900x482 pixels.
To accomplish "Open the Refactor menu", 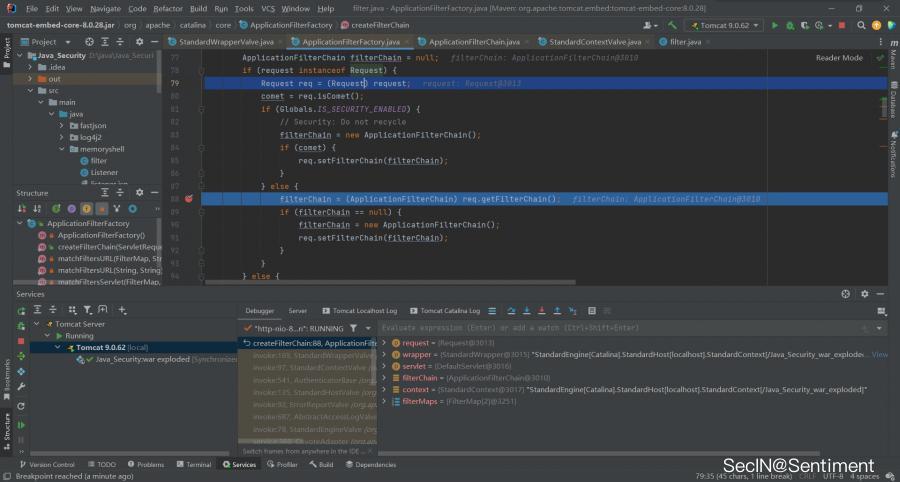I will [x=167, y=8].
